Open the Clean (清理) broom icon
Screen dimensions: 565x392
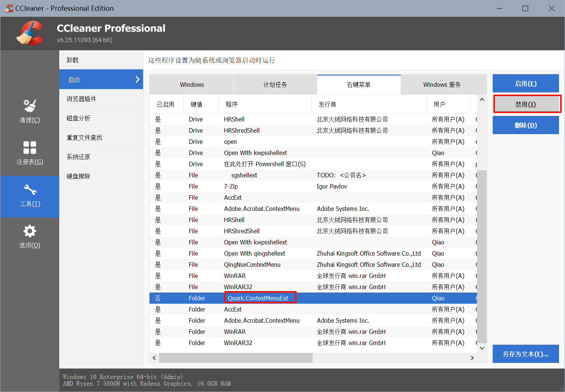pos(30,106)
